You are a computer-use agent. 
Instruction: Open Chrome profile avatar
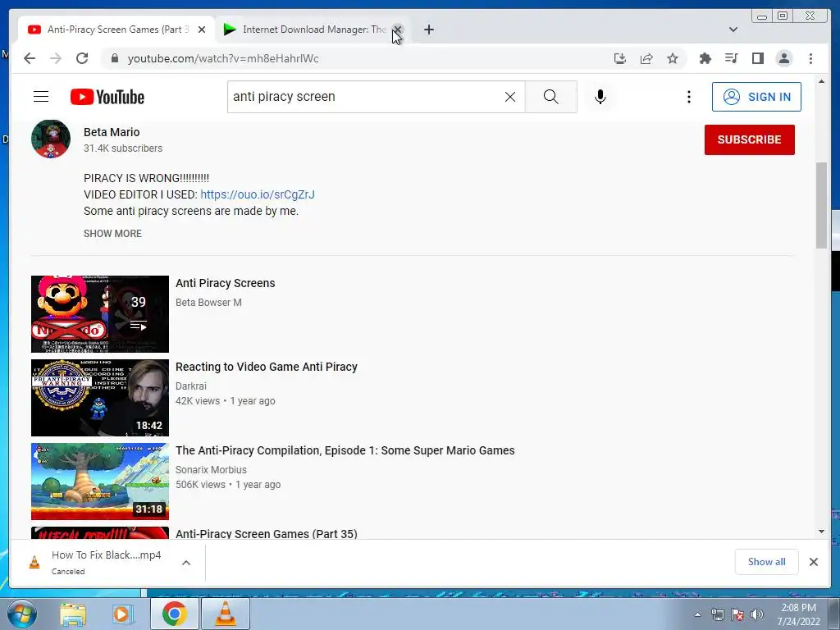click(x=784, y=58)
